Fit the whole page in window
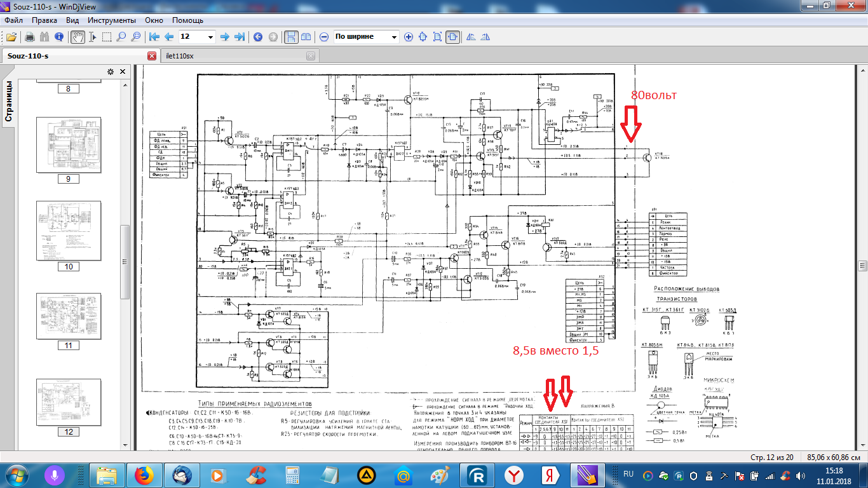 (x=438, y=37)
